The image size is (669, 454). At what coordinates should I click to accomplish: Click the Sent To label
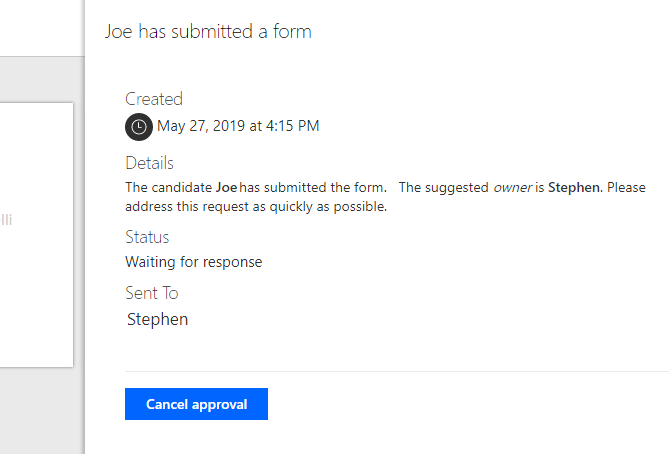[x=152, y=293]
